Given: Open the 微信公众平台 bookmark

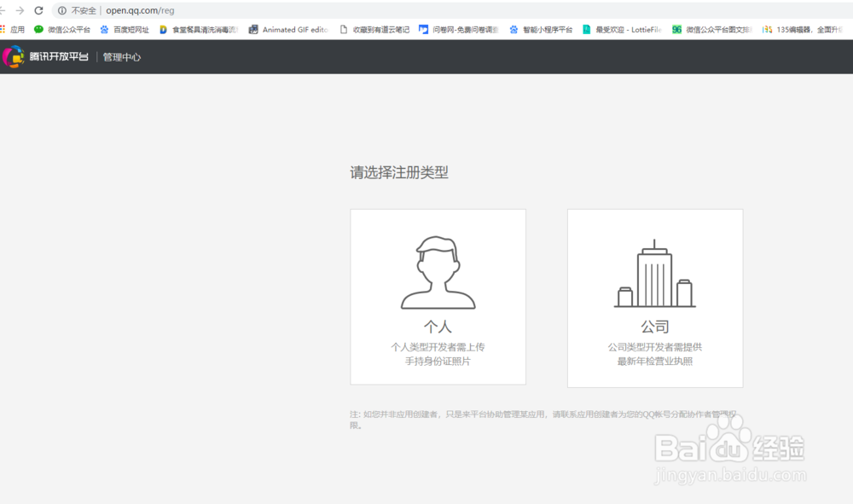Looking at the screenshot, I should click(x=64, y=28).
